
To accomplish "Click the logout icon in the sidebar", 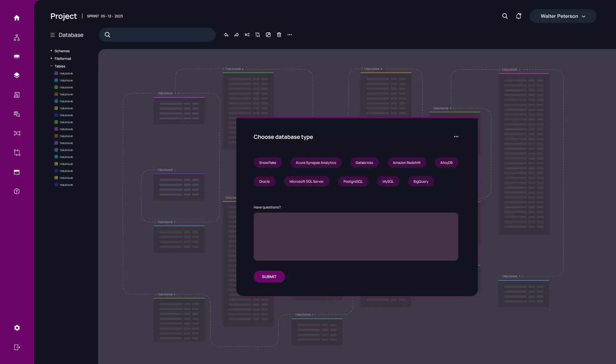I will (x=17, y=347).
